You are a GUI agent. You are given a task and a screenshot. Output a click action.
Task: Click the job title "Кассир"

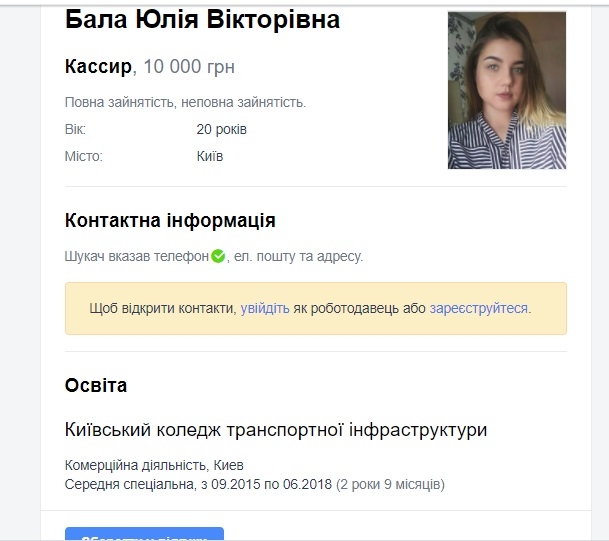tap(98, 67)
